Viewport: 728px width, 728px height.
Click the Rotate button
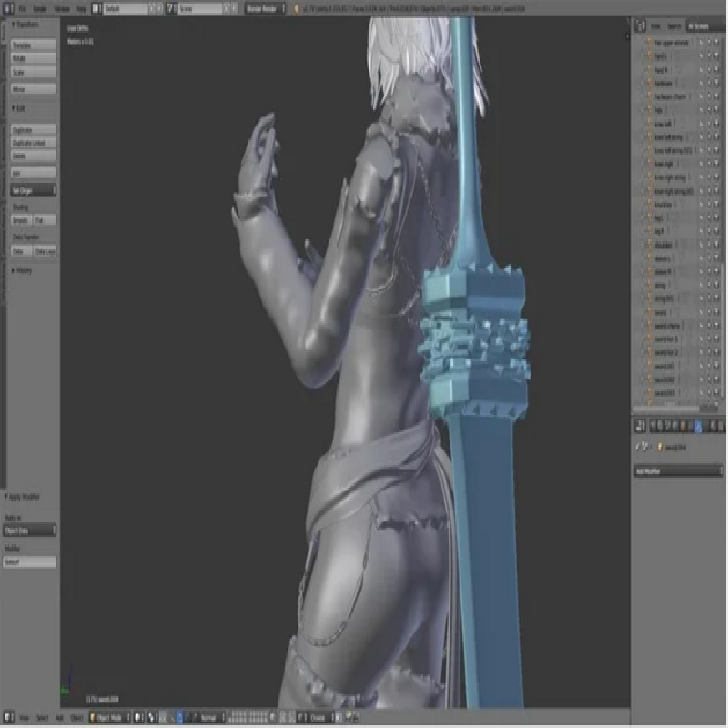(x=34, y=58)
